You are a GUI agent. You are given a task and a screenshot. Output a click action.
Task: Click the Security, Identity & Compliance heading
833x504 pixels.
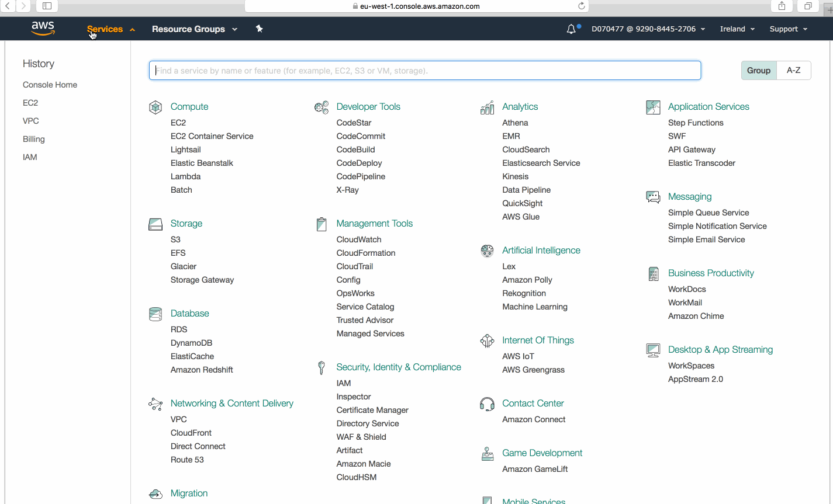pyautogui.click(x=399, y=367)
